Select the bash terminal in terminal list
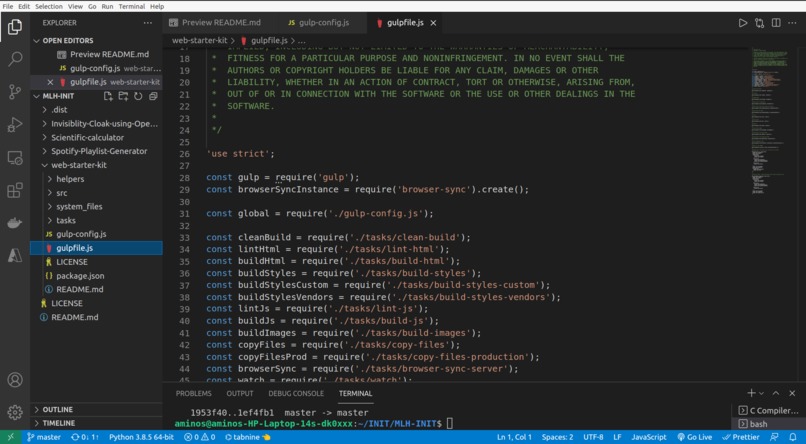 [768, 424]
